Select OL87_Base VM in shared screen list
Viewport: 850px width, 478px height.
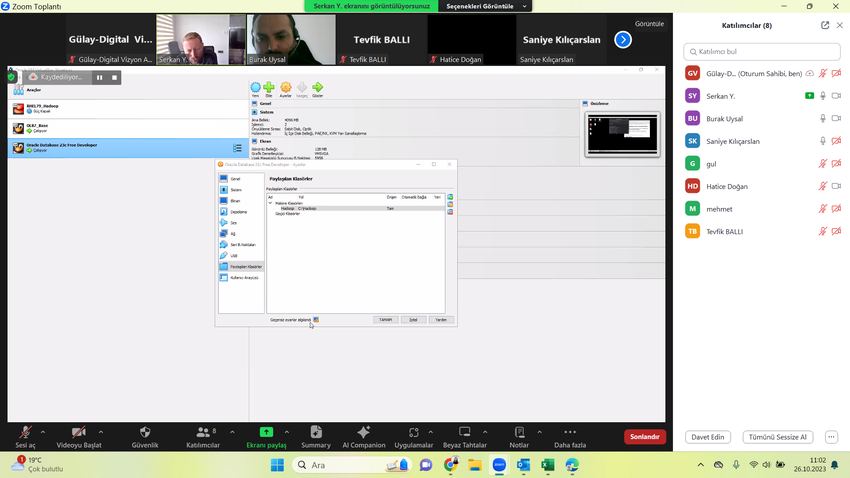pyautogui.click(x=128, y=128)
